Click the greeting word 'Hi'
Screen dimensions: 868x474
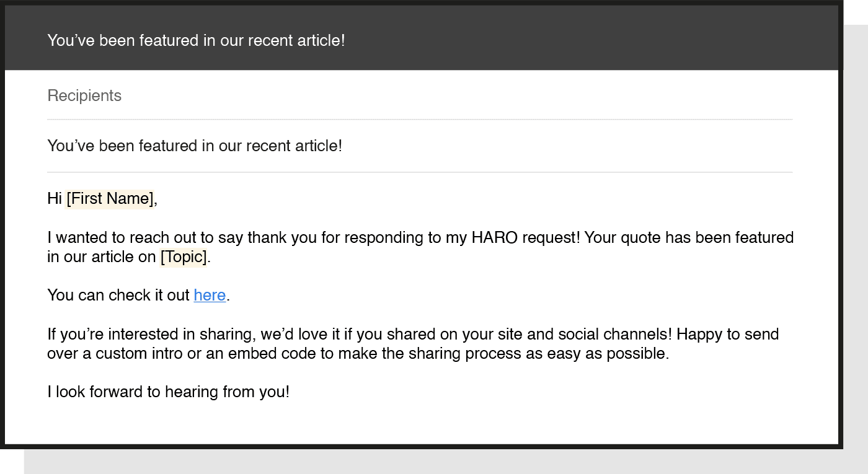pyautogui.click(x=55, y=199)
